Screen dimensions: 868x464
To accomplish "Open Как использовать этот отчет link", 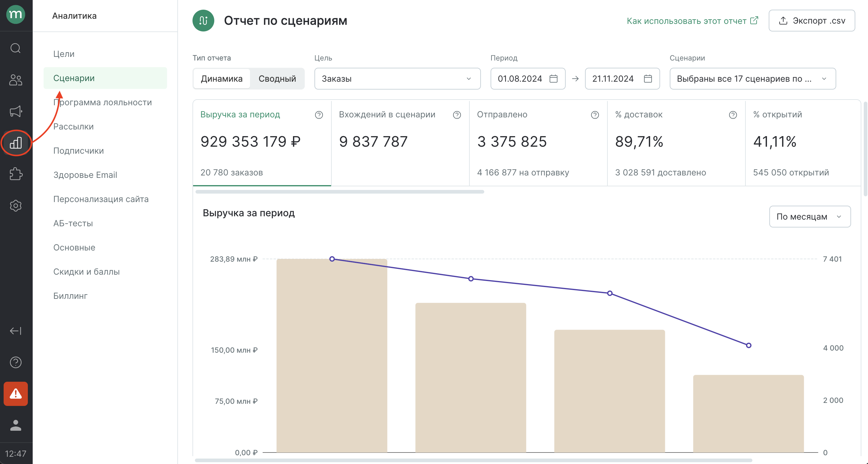I will pyautogui.click(x=692, y=21).
